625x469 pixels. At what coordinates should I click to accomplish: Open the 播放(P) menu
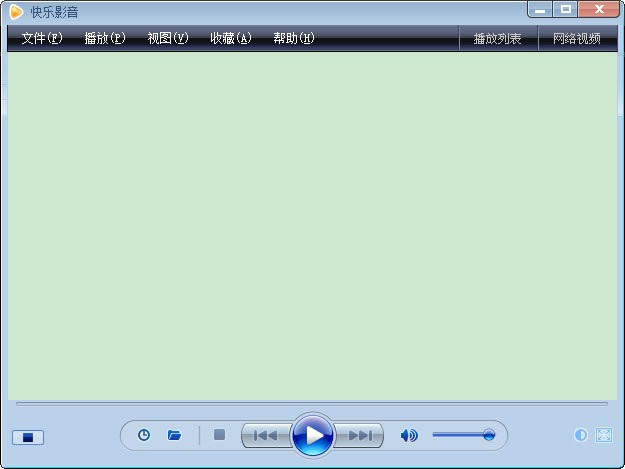click(105, 39)
